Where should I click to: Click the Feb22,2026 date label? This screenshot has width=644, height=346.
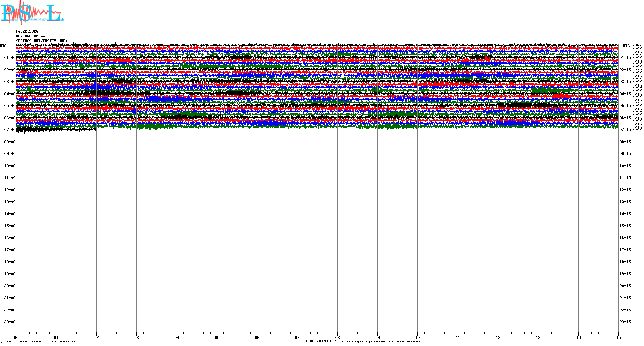point(27,31)
